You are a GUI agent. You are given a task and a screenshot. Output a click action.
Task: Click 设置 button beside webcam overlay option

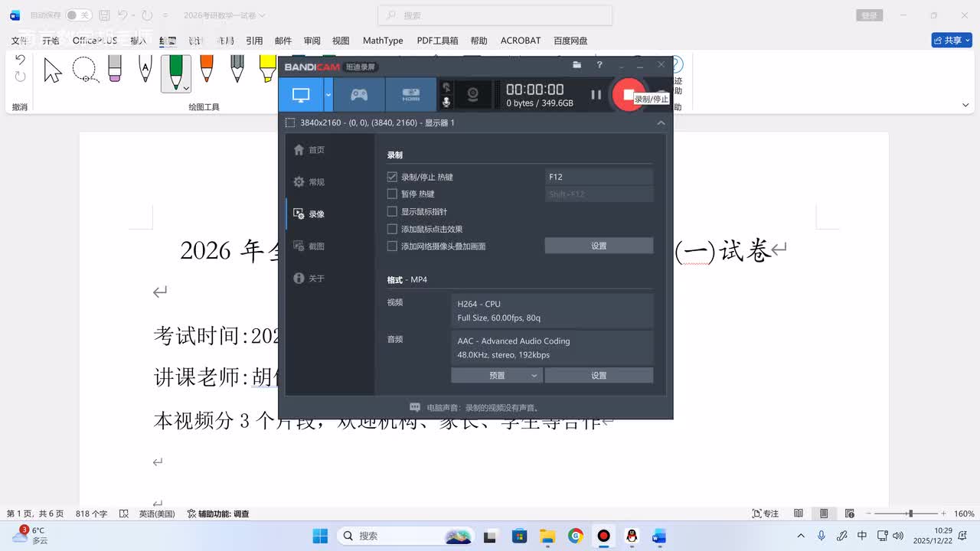click(599, 246)
